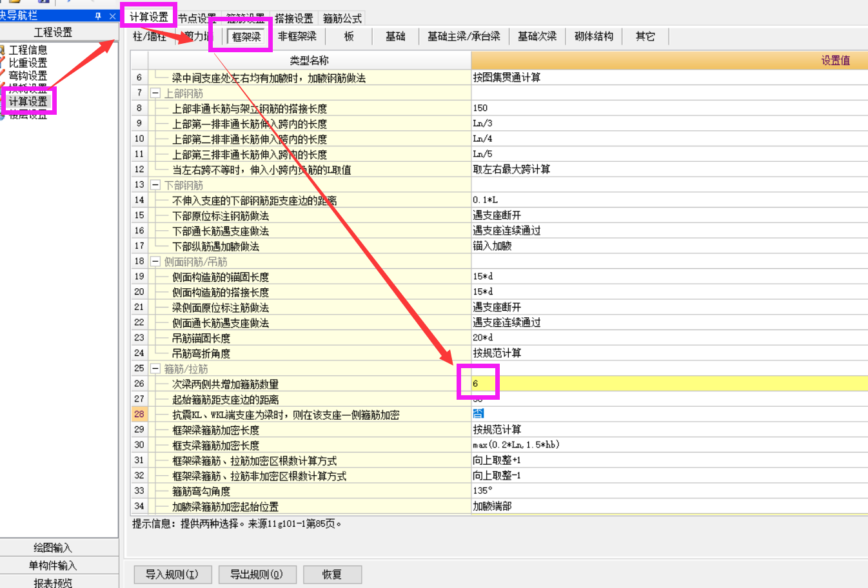
Task: Switch to the 箍筋公式 tab
Action: coord(342,18)
